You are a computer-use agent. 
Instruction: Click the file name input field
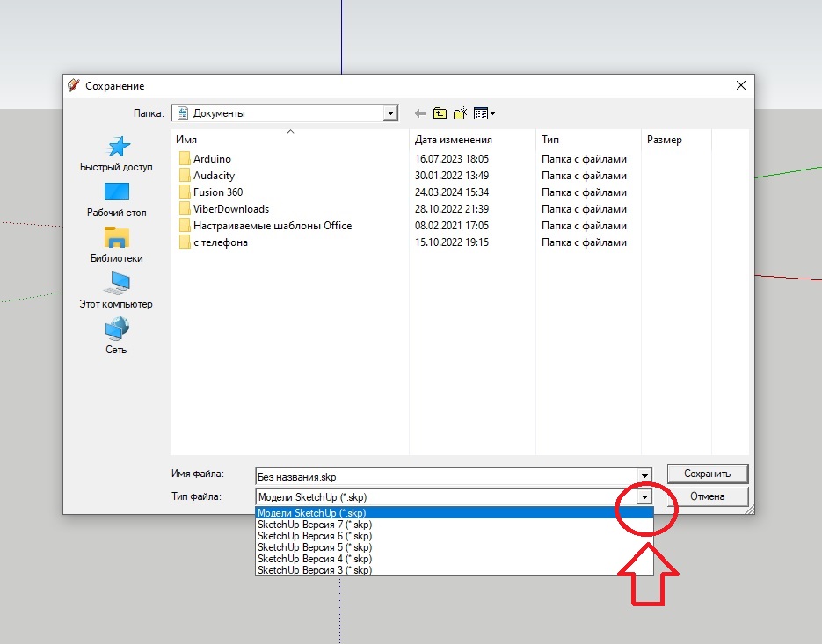click(447, 476)
